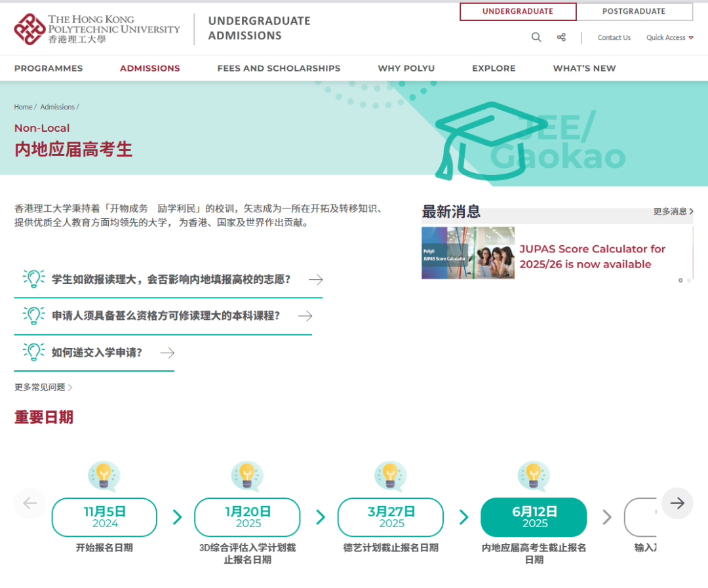Click the PolyU logo
The height and width of the screenshot is (588, 708).
point(96,29)
